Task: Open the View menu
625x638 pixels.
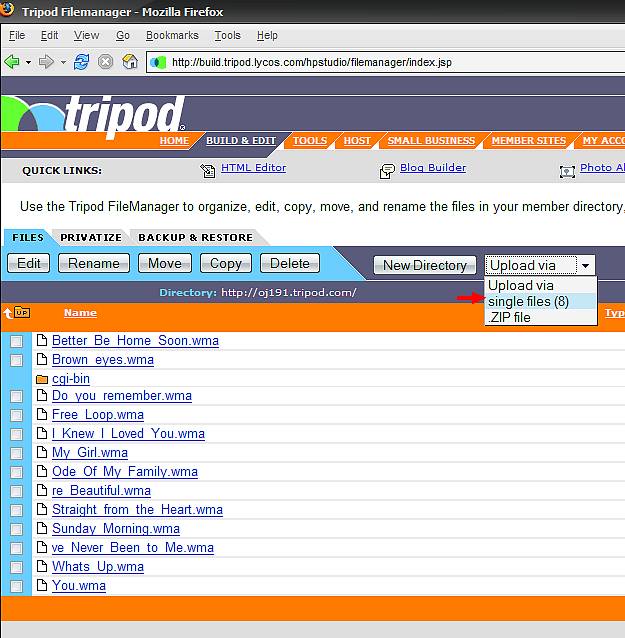Action: pos(86,35)
